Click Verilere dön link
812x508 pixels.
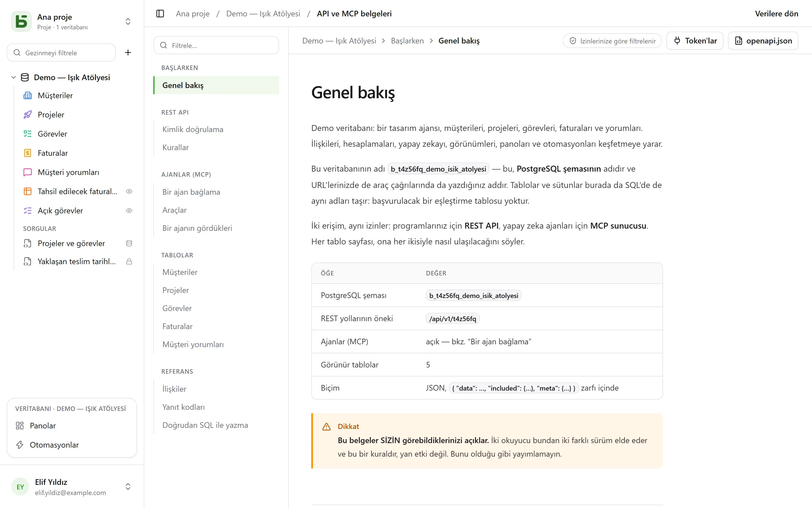776,14
